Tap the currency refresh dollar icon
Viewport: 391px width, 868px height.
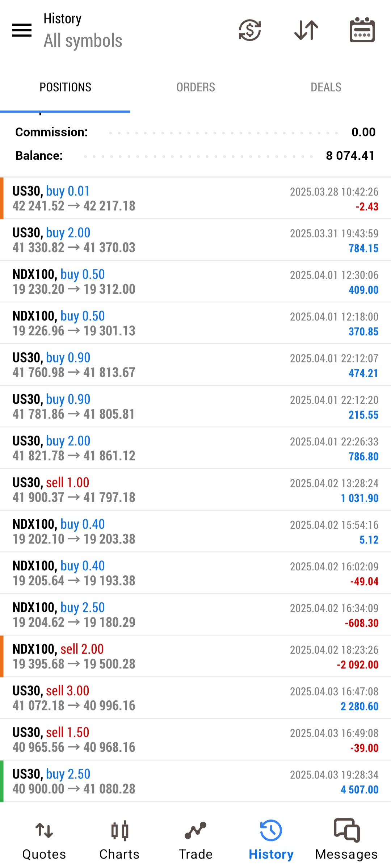pyautogui.click(x=250, y=30)
